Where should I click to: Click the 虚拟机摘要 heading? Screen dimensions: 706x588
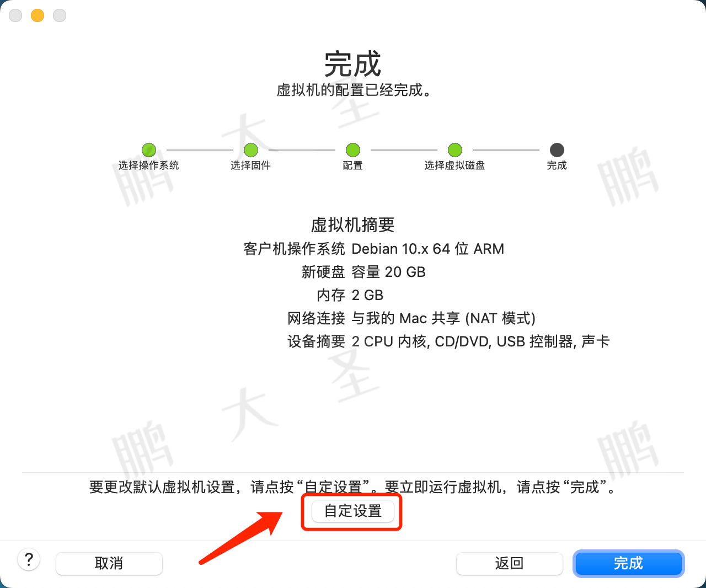[x=353, y=224]
